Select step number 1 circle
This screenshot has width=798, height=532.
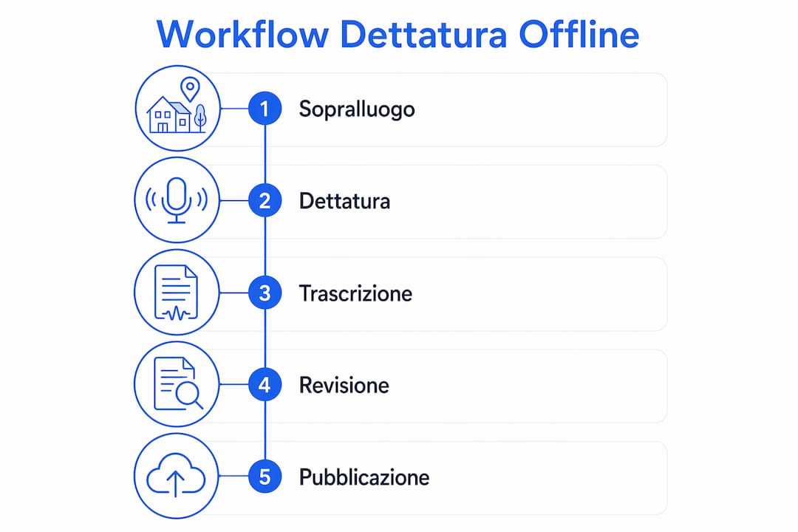click(x=265, y=109)
